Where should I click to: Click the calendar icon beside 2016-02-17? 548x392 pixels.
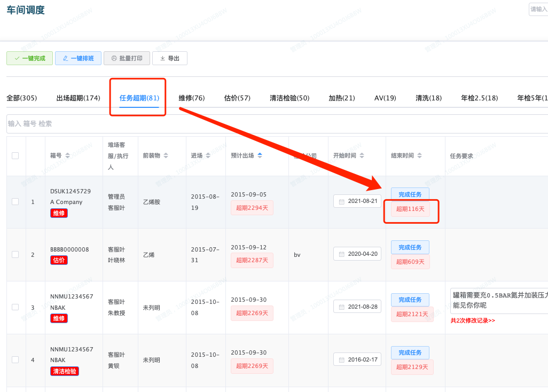pyautogui.click(x=341, y=360)
